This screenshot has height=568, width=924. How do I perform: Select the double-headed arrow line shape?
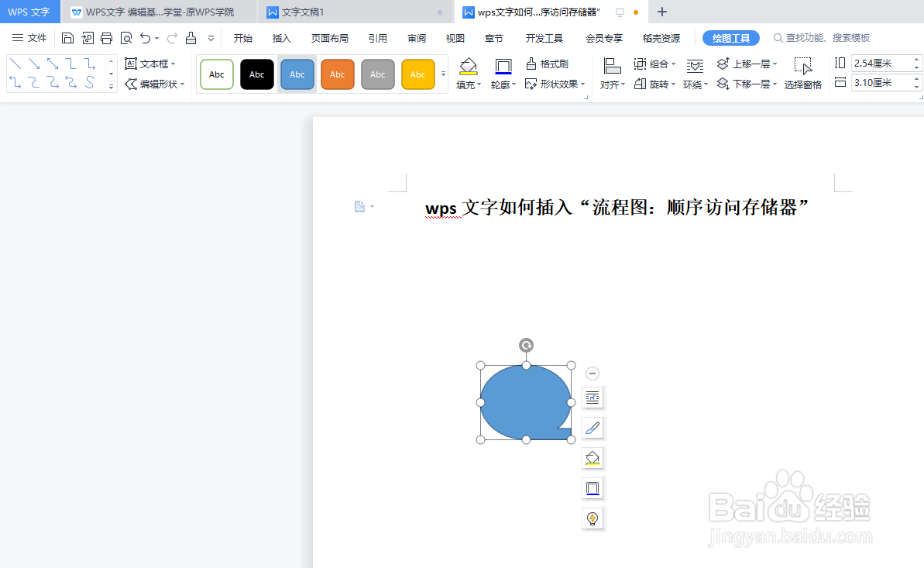coord(53,64)
